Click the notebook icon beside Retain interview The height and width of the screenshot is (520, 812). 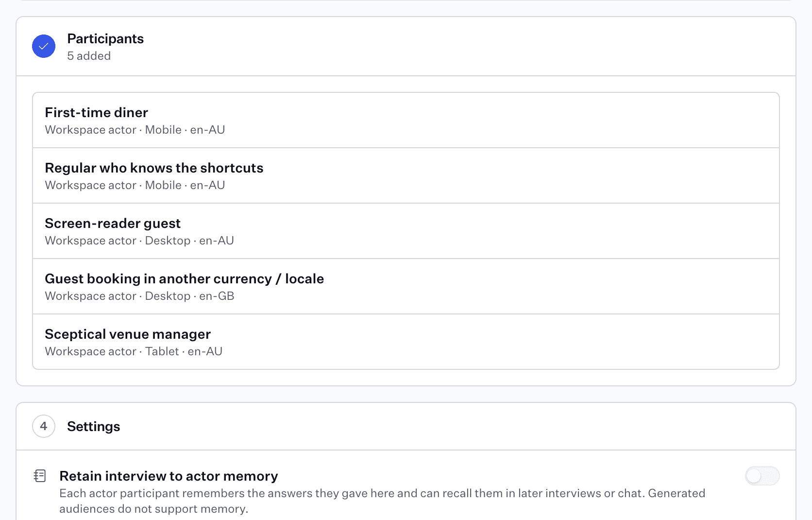(x=40, y=476)
